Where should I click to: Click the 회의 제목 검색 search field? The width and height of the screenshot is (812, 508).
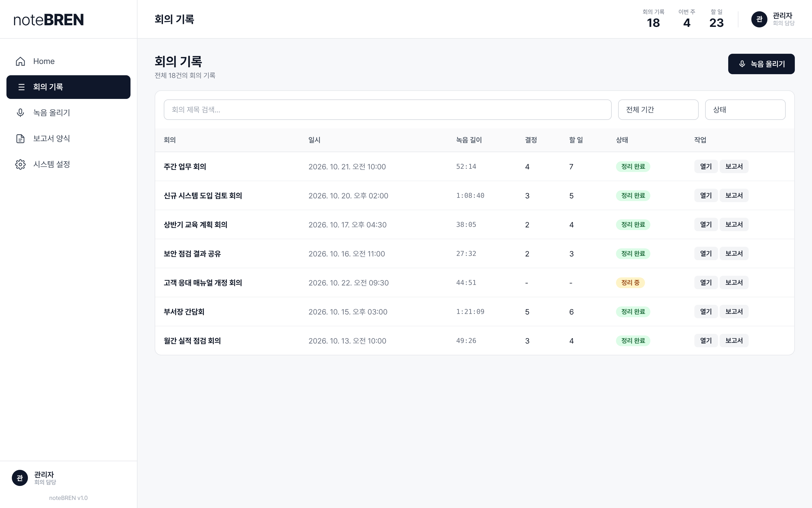[387, 110]
